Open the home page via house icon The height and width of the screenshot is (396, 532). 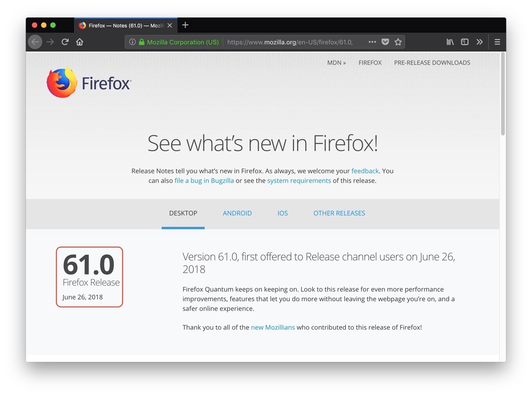pos(80,42)
